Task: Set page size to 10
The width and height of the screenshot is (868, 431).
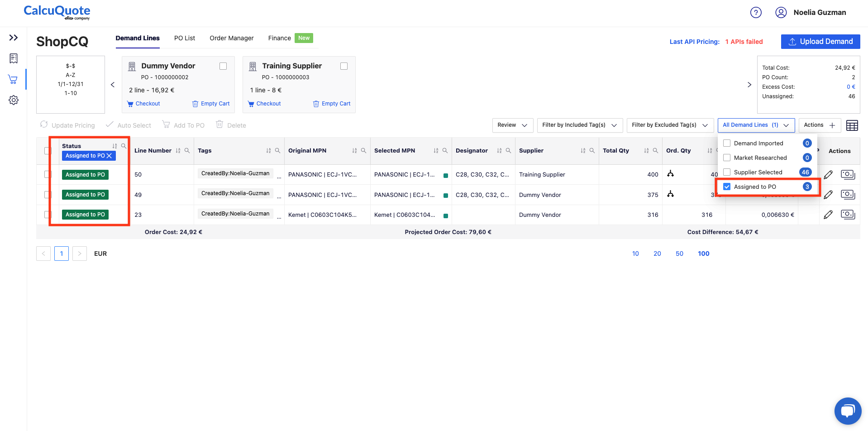Action: click(635, 254)
